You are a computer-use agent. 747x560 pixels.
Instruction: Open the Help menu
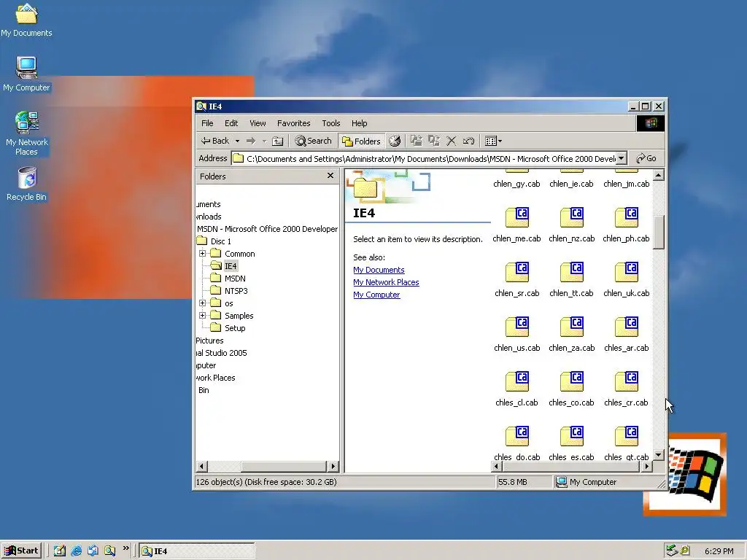359,123
